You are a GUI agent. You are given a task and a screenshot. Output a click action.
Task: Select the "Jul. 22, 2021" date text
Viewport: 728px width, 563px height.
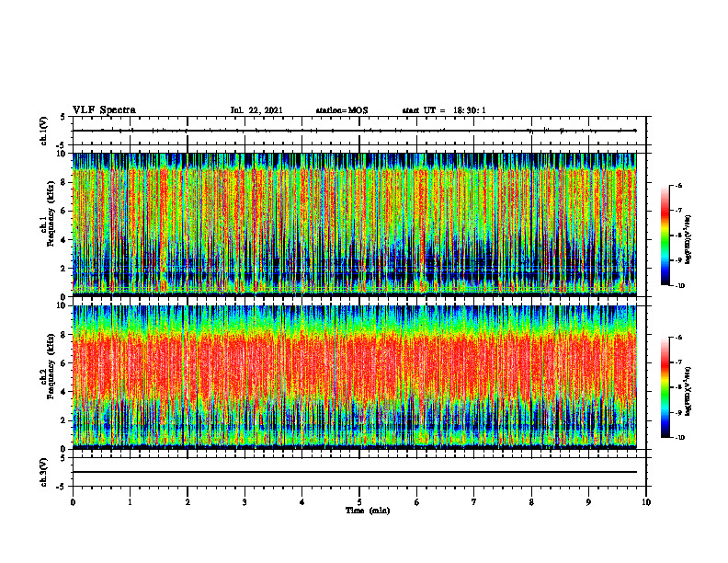click(256, 110)
